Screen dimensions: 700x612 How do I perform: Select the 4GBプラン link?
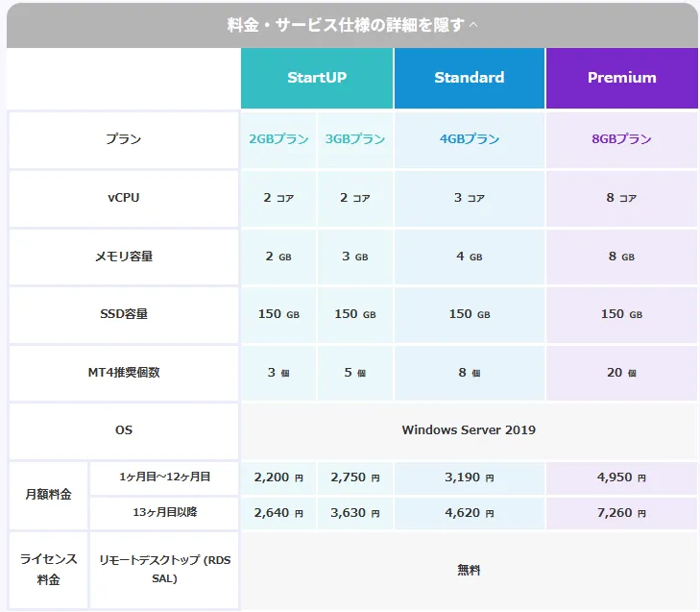click(469, 139)
